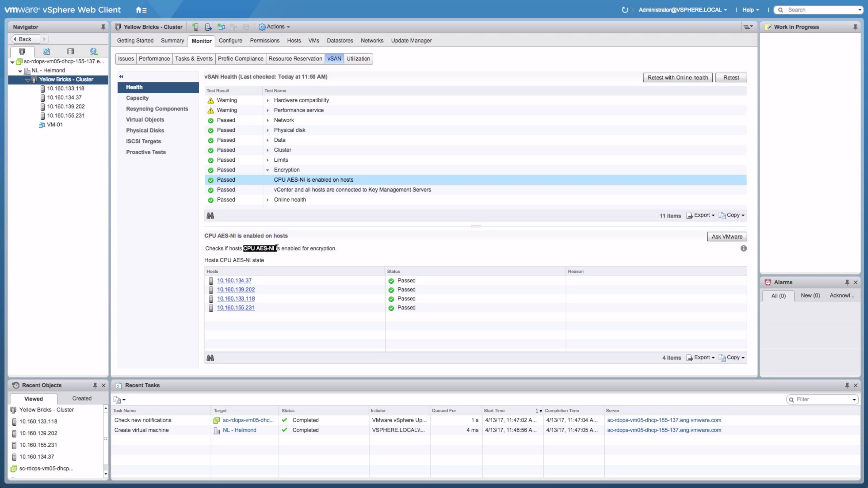
Task: Pin the Work In Progress panel
Action: coord(855,27)
